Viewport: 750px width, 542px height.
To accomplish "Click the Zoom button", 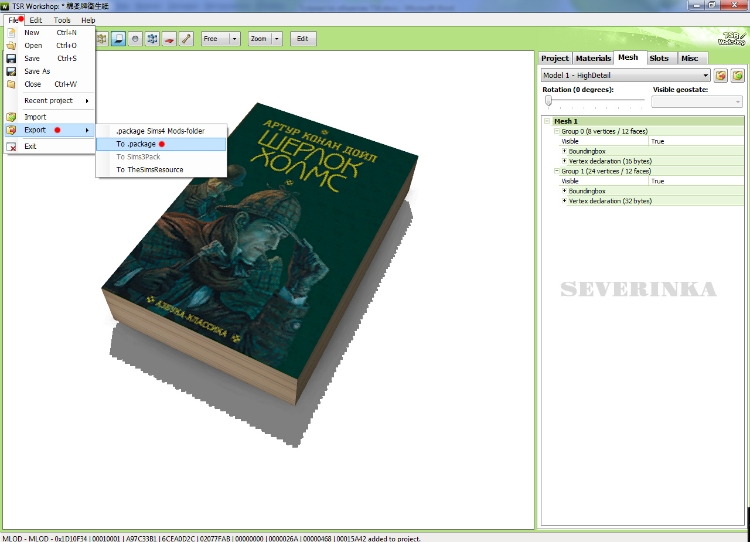I will point(260,39).
